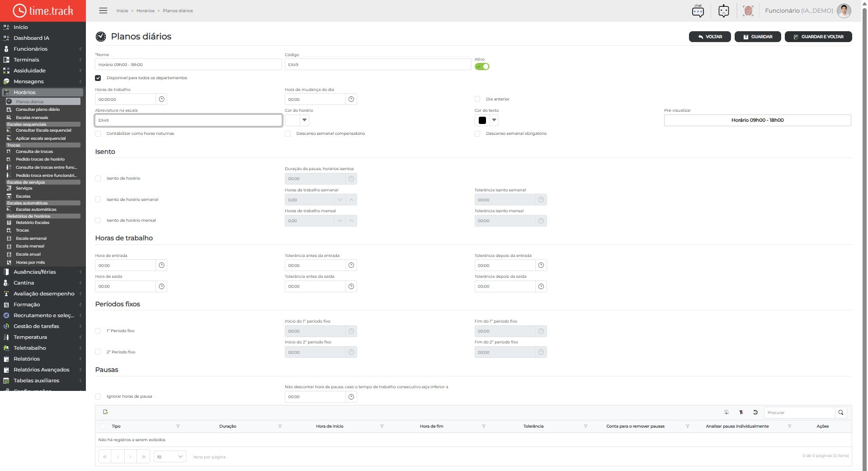Image resolution: width=868 pixels, height=471 pixels.
Task: Click the fingerprint icon in header
Action: pyautogui.click(x=748, y=11)
